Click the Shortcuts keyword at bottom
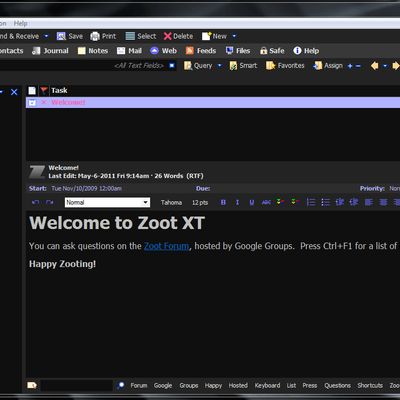The width and height of the screenshot is (400, 400). click(370, 385)
